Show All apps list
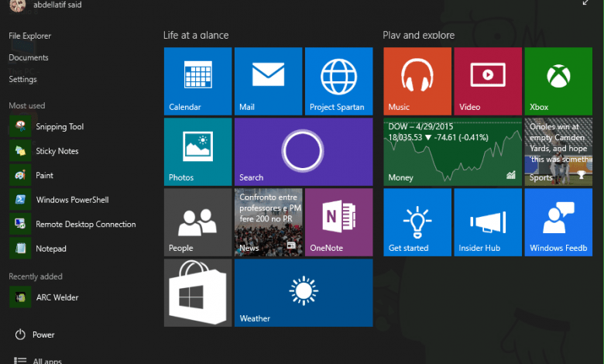Screen dimensions: 604x364 (38, 361)
